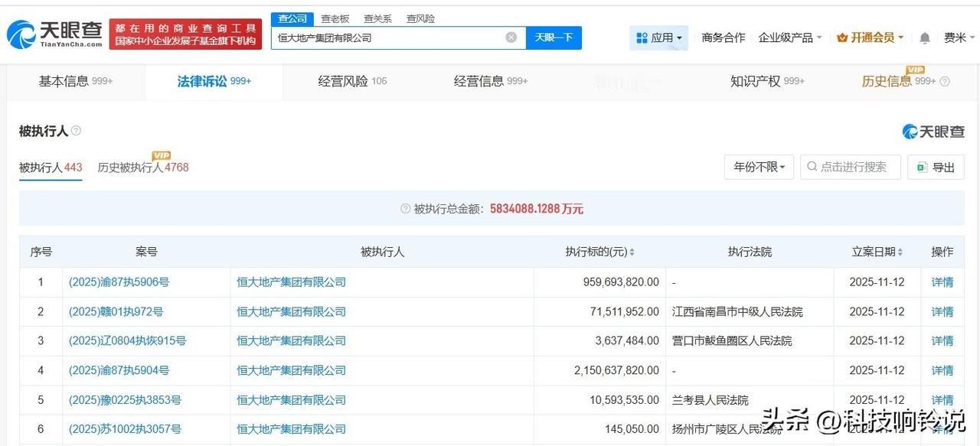
Task: Click the 点击进行搜索 search field
Action: click(x=851, y=167)
